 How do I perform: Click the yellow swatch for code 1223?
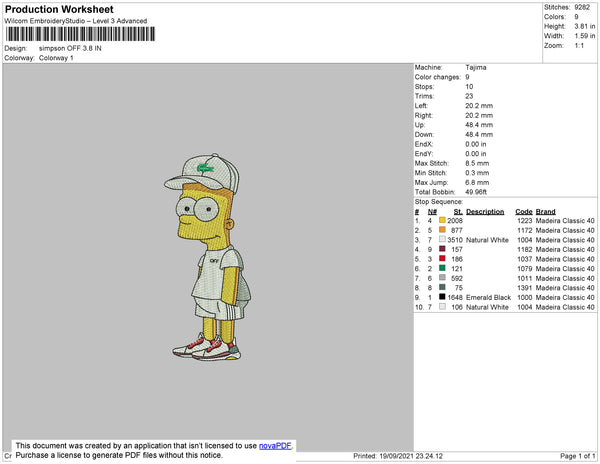(x=442, y=220)
